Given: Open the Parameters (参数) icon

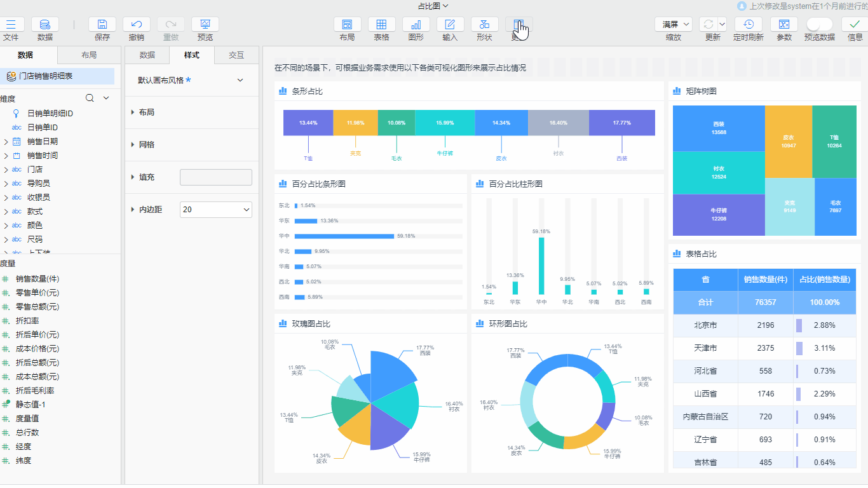Looking at the screenshot, I should point(783,25).
